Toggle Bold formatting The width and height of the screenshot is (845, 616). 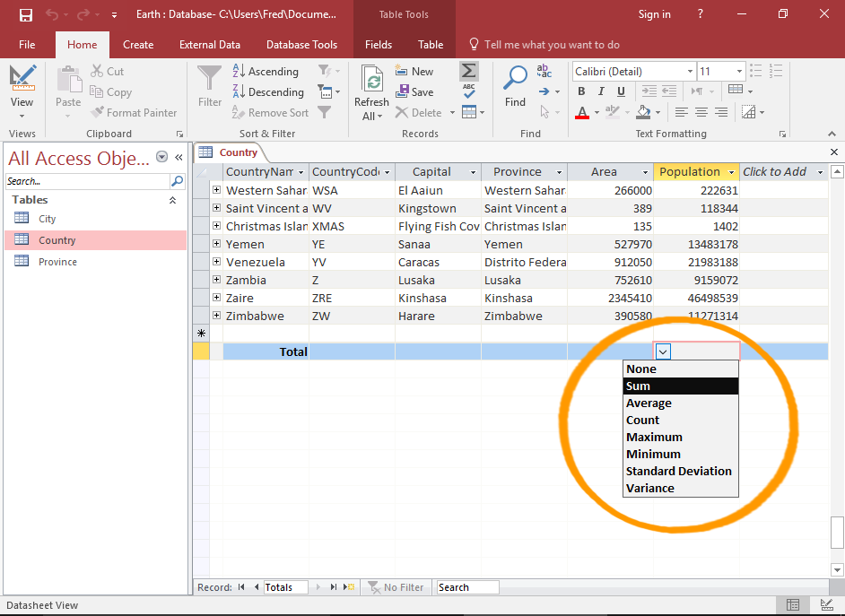click(581, 91)
